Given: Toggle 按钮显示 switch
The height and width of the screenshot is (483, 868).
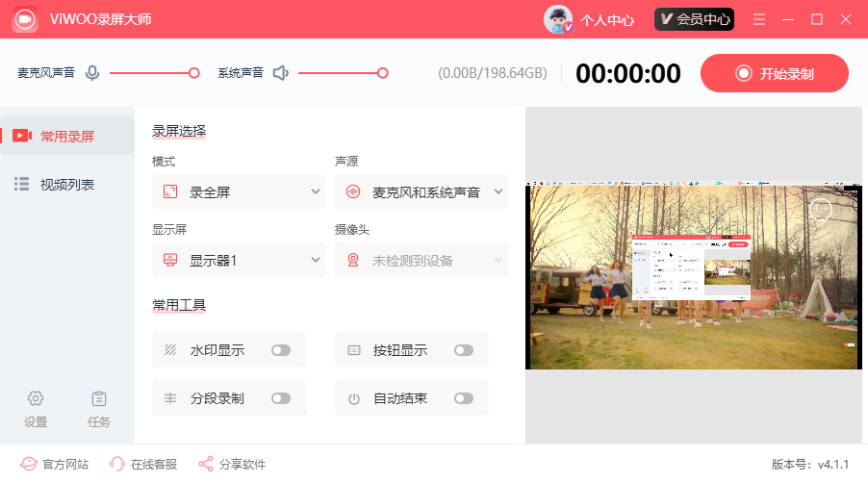Looking at the screenshot, I should 464,350.
